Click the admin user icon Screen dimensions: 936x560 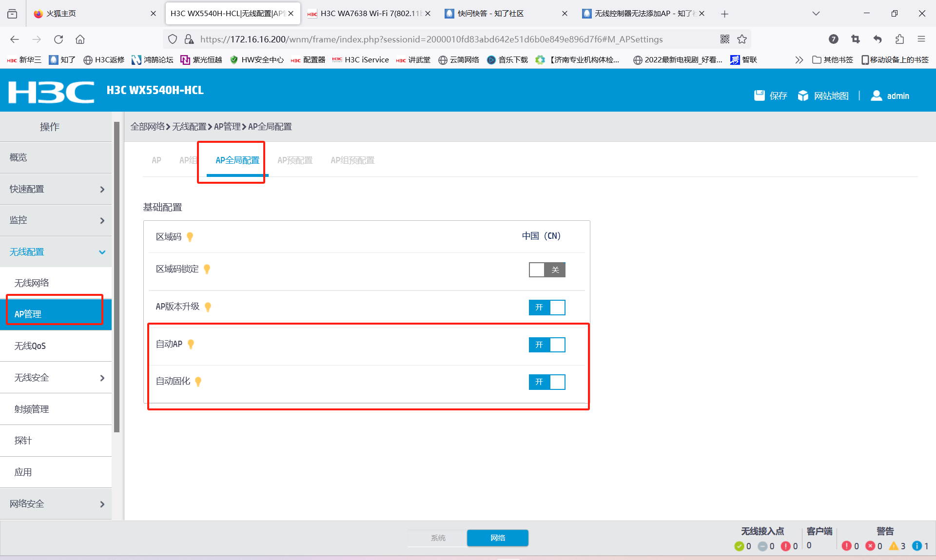point(876,96)
